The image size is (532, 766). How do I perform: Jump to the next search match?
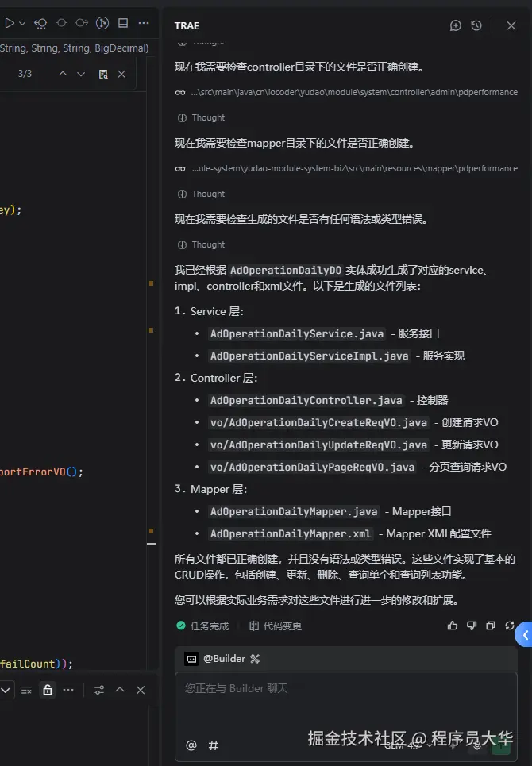[81, 74]
